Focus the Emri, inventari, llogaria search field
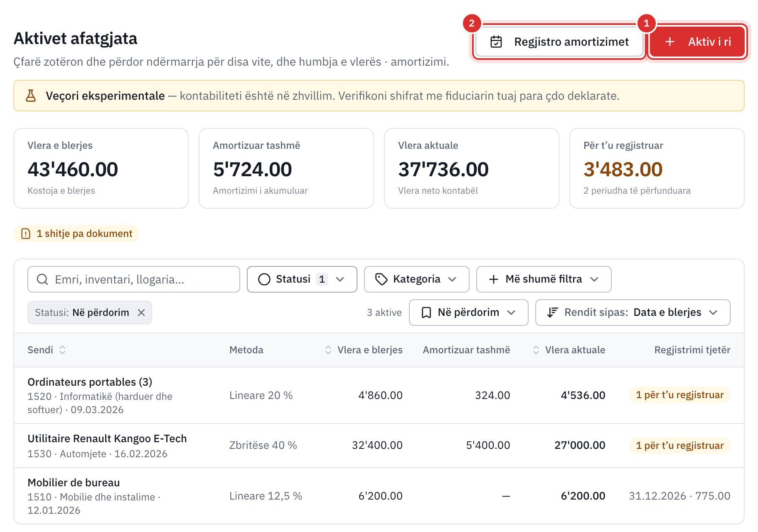Viewport: 758px width, 532px height. pyautogui.click(x=134, y=279)
